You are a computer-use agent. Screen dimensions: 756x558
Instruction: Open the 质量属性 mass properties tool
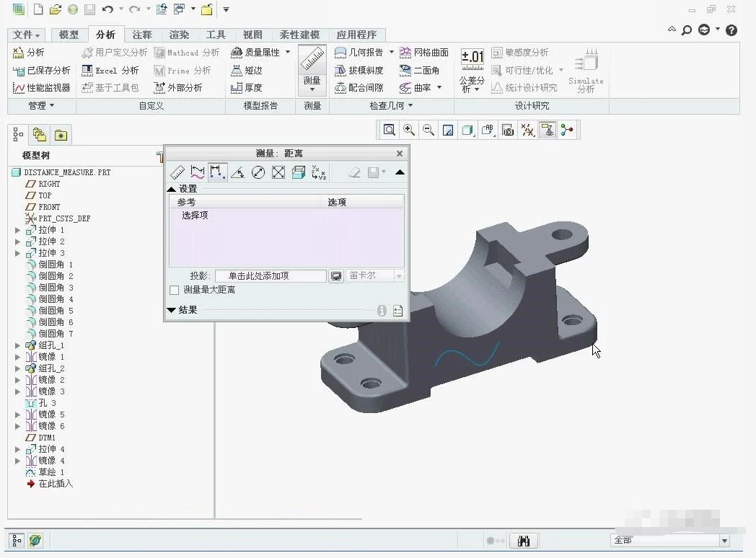click(260, 52)
